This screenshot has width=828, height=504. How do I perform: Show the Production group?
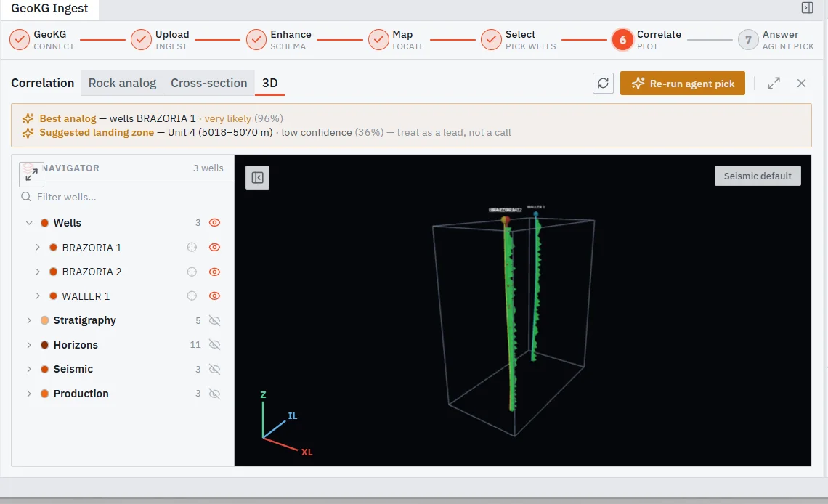(x=214, y=394)
